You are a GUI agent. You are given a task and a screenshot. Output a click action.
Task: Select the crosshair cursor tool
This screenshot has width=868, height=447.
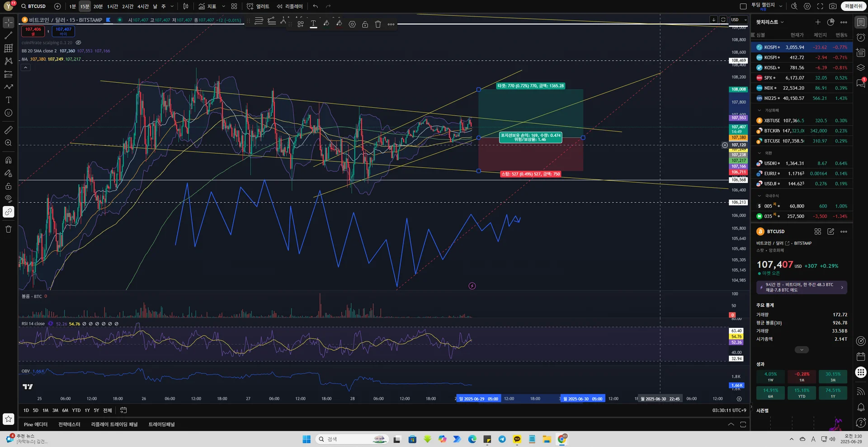pyautogui.click(x=9, y=22)
